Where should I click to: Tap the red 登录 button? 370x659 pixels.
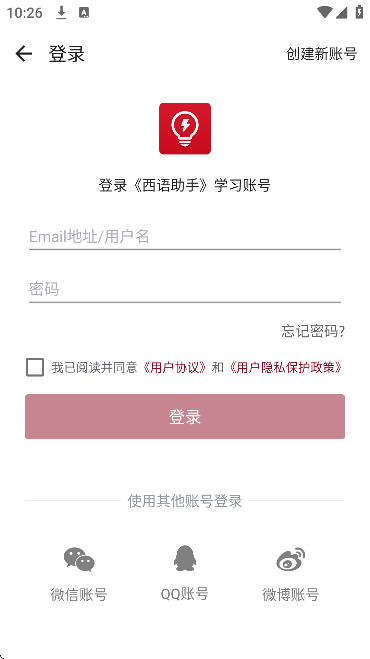pyautogui.click(x=185, y=416)
